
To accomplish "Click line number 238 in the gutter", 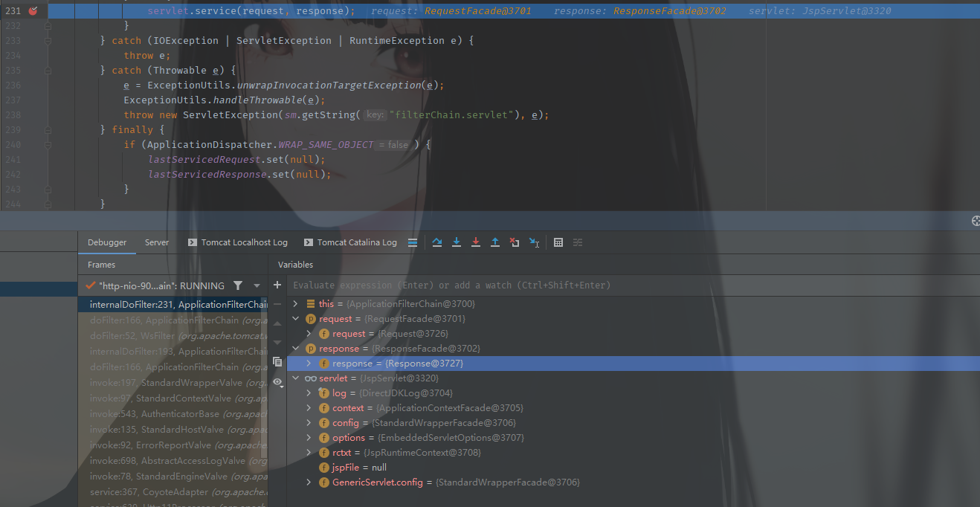I will [13, 115].
